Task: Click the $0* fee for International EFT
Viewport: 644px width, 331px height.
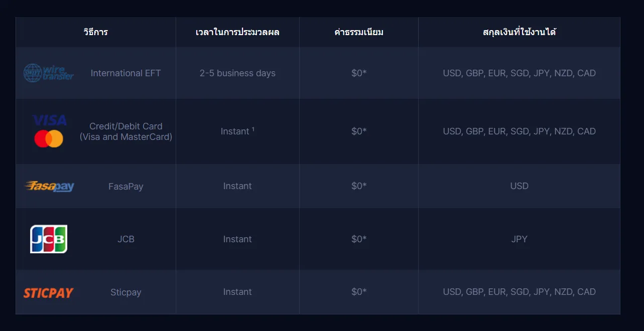Action: click(x=359, y=73)
